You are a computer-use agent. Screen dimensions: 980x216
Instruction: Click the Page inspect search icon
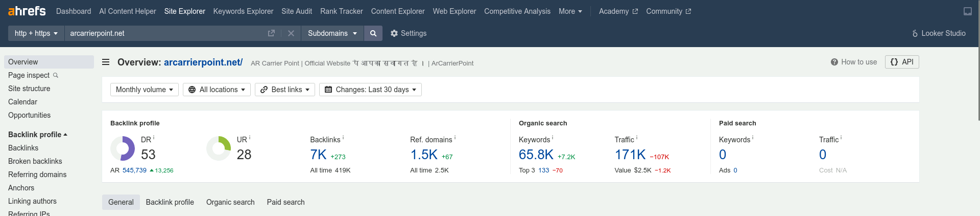click(56, 75)
